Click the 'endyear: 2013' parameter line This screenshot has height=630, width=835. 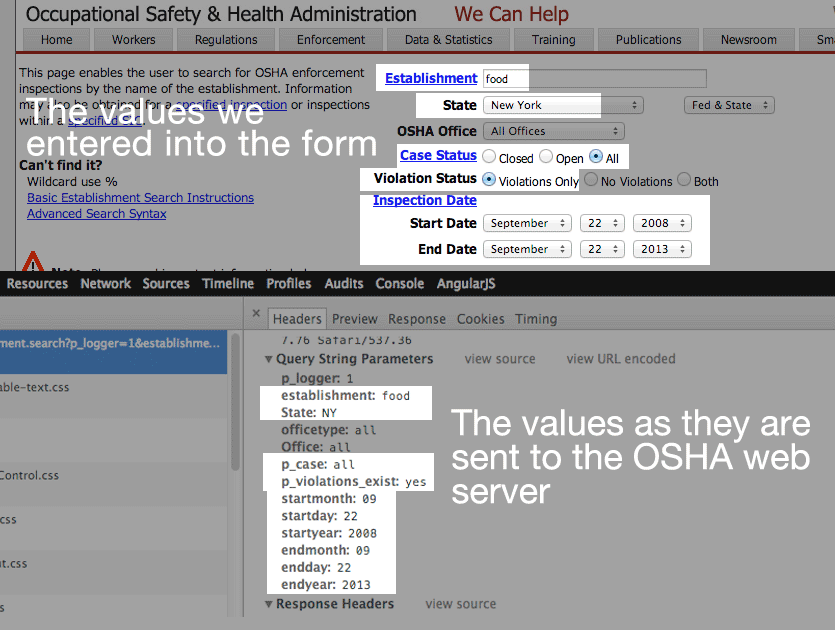[x=326, y=585]
